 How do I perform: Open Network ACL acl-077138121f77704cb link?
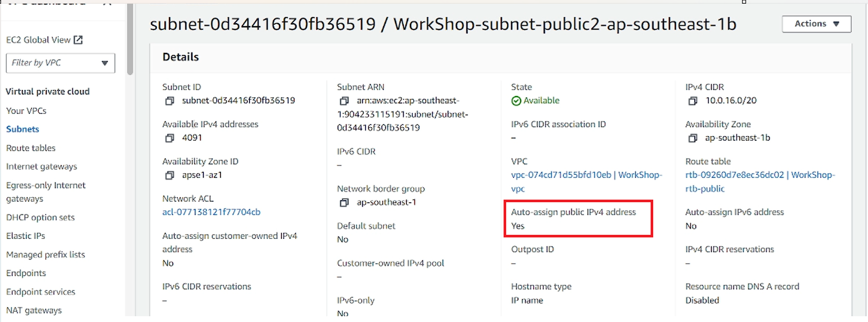point(211,212)
